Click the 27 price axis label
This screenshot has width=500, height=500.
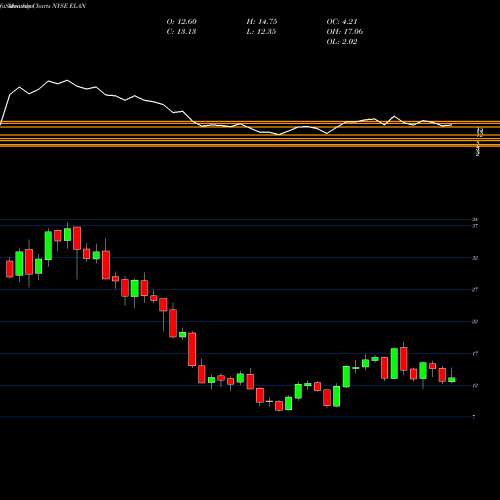(x=476, y=290)
